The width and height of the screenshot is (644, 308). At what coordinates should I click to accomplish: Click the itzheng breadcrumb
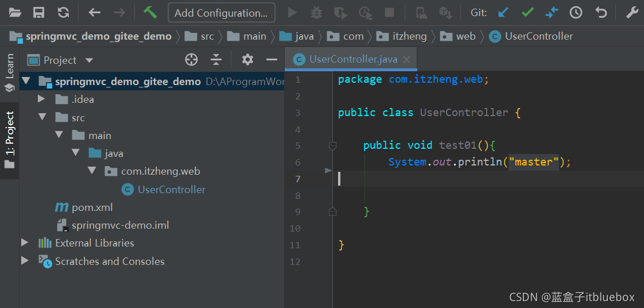coord(401,36)
